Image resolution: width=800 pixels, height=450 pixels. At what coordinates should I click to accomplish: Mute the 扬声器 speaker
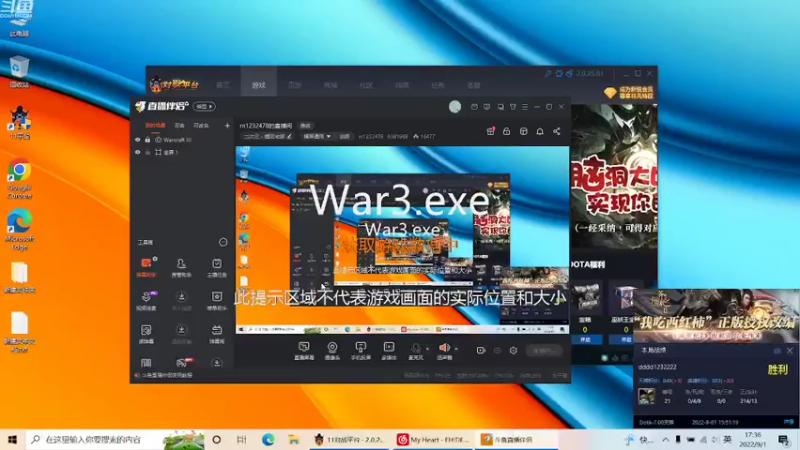tap(444, 351)
